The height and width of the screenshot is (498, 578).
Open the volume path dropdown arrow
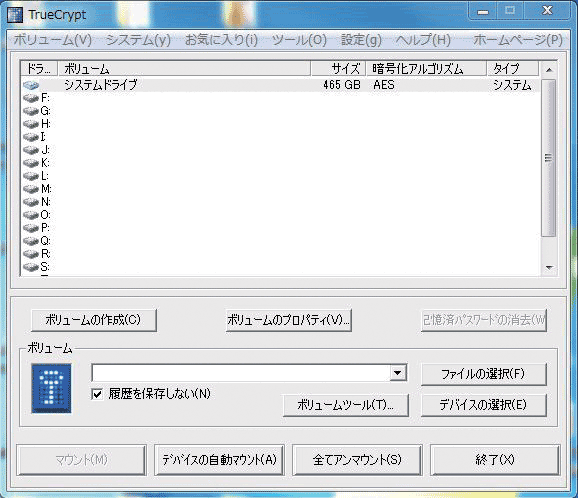[397, 373]
